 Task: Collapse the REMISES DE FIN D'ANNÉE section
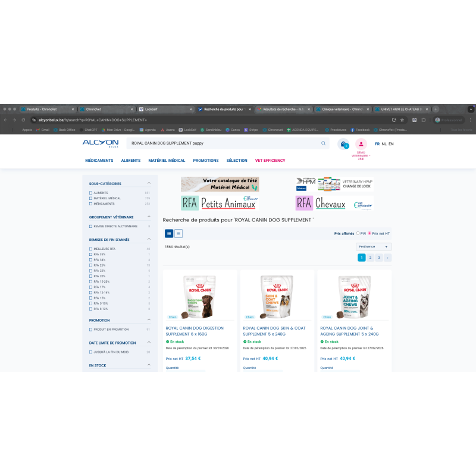149,239
